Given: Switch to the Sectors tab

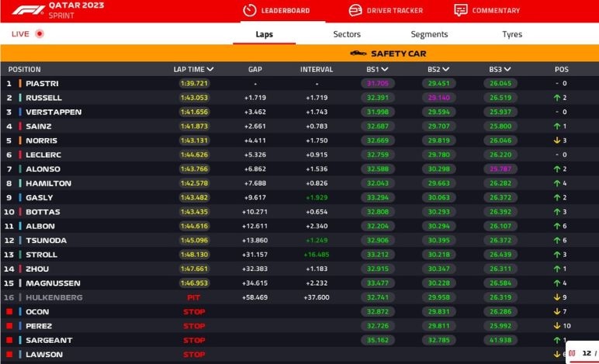Looking at the screenshot, I should pos(347,34).
